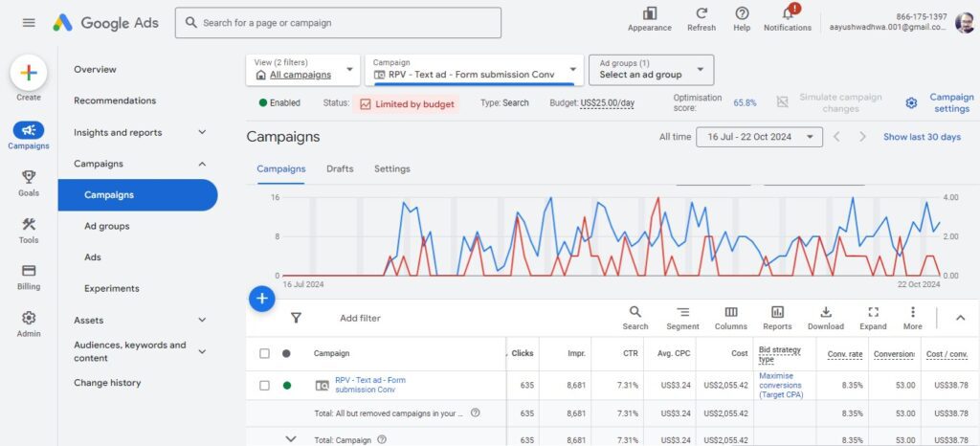Click the search for a page or campaign field
The width and height of the screenshot is (980, 446).
(338, 23)
